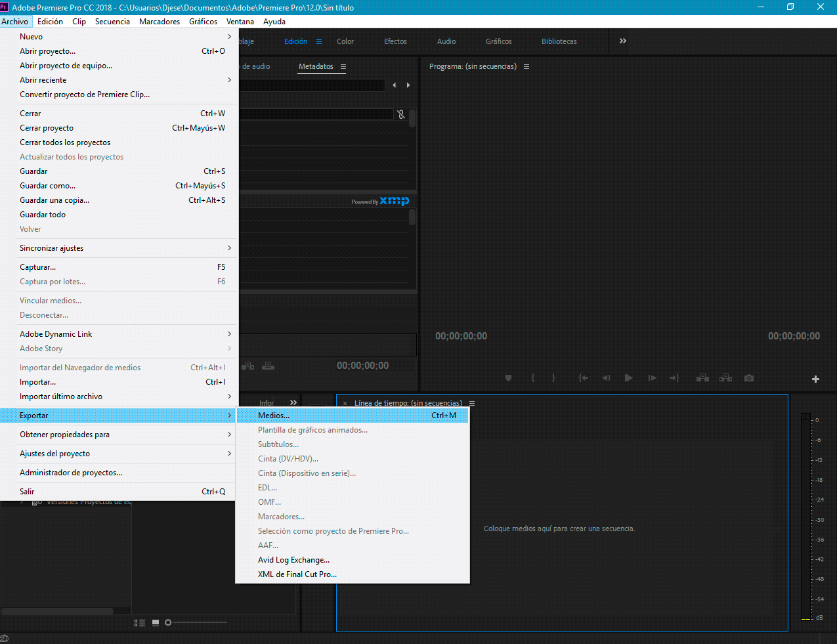Screen dimensions: 837x644
Task: Expand Ajustes del proyecto submenu
Action: point(118,454)
